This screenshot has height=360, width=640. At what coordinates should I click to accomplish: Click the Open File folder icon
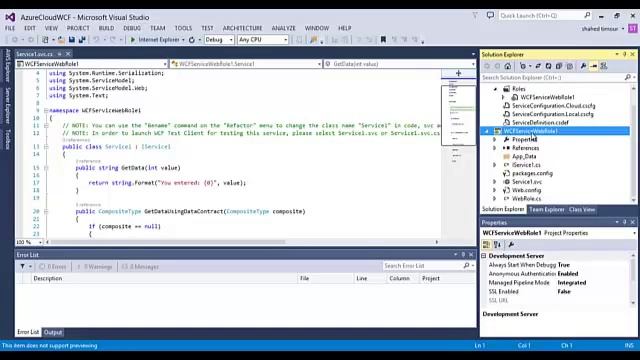click(61, 40)
